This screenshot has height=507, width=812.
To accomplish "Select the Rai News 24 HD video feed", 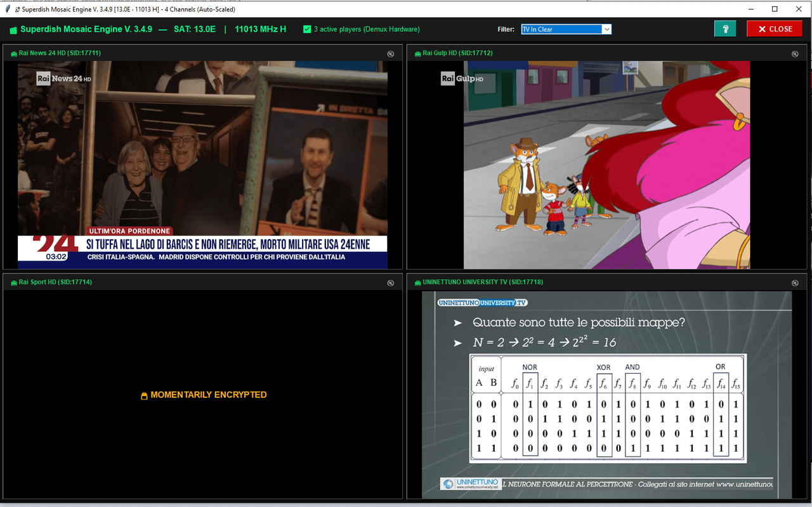I will pyautogui.click(x=202, y=165).
